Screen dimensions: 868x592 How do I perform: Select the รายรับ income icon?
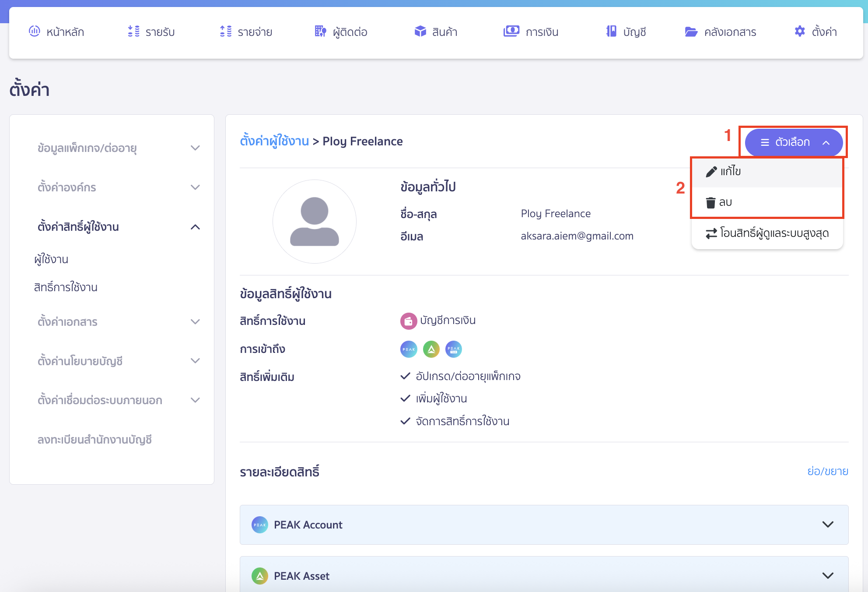133,31
